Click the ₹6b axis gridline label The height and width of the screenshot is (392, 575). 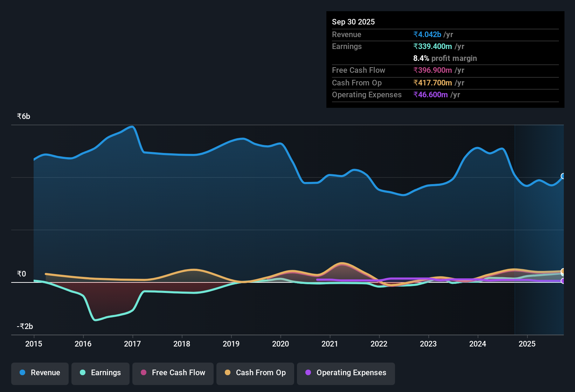click(x=23, y=116)
